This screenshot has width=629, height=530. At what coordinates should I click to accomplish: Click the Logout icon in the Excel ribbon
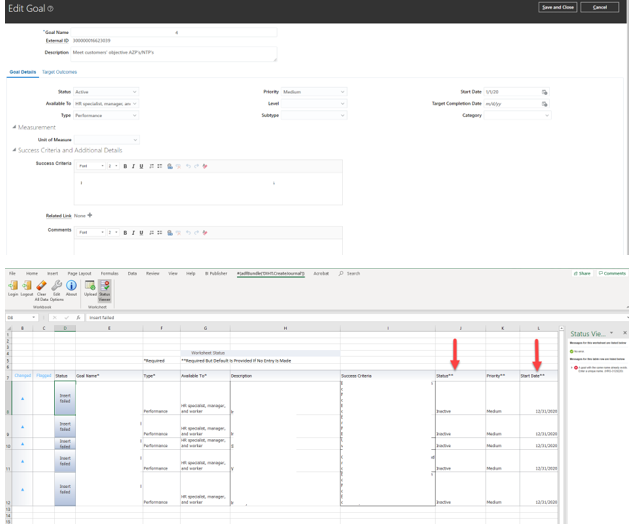click(27, 286)
